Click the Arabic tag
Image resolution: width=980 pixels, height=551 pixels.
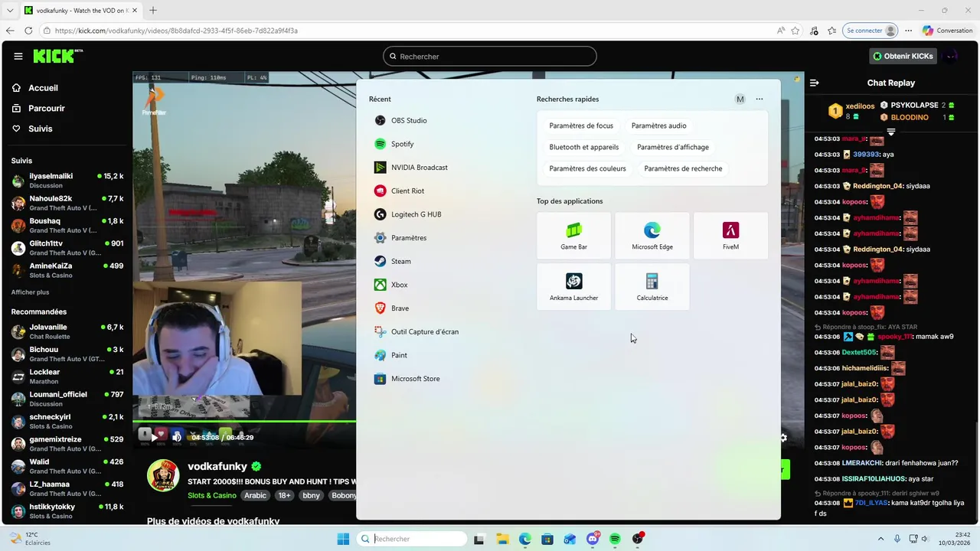(255, 495)
